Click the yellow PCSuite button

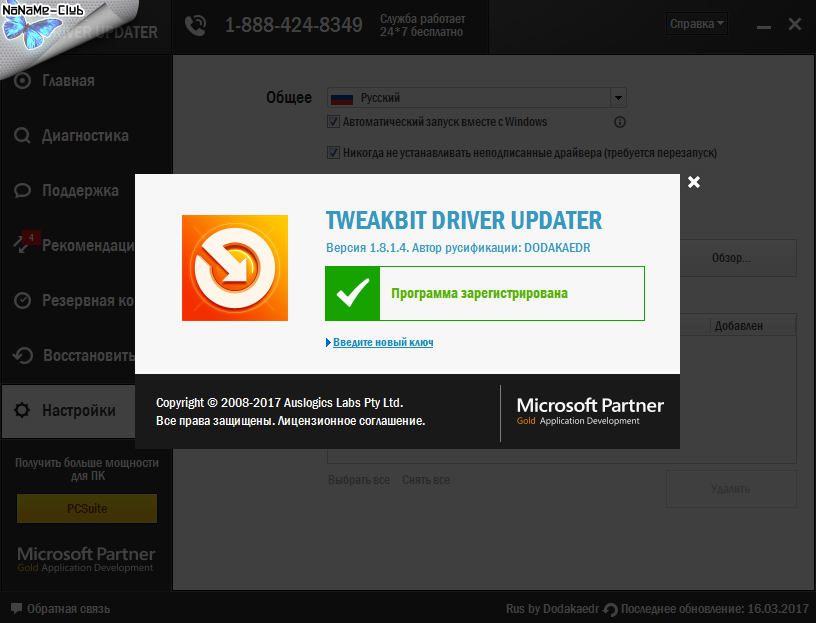tap(87, 509)
